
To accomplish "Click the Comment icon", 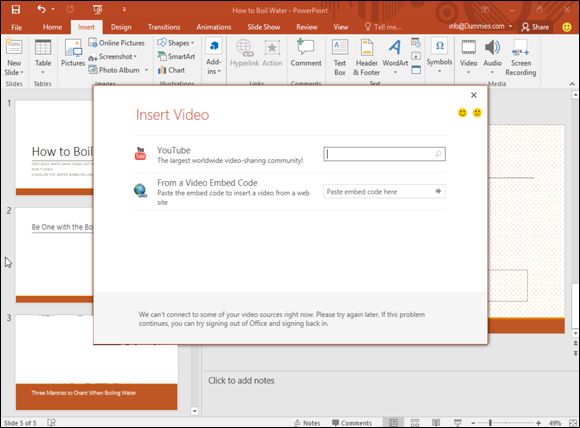I will coord(306,53).
